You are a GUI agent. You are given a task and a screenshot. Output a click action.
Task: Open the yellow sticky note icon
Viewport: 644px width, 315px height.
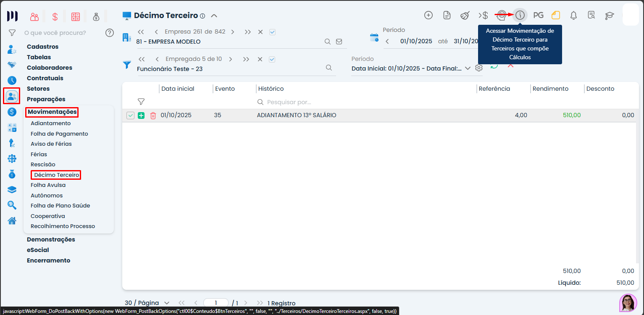click(556, 16)
